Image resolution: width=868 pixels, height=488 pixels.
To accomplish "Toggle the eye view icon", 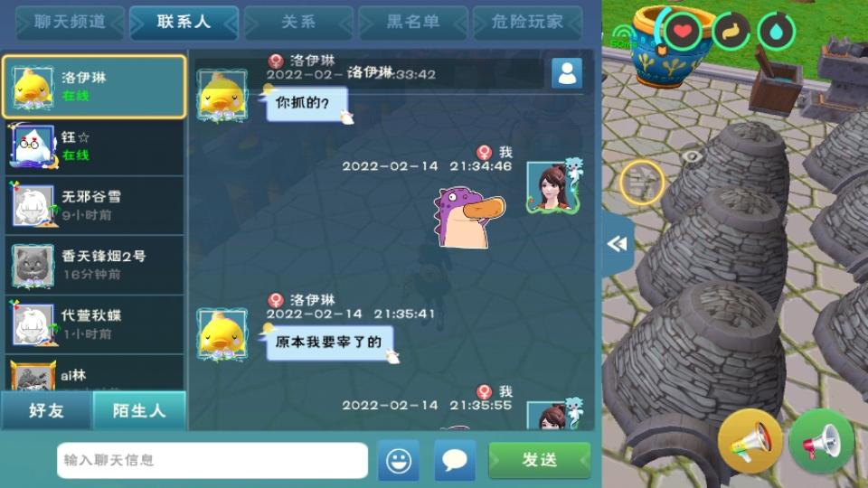I will tap(692, 156).
